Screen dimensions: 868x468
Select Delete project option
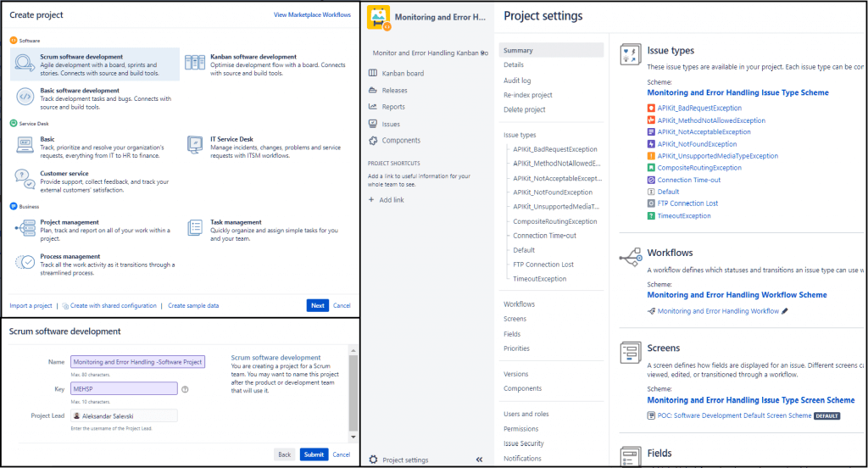point(525,109)
